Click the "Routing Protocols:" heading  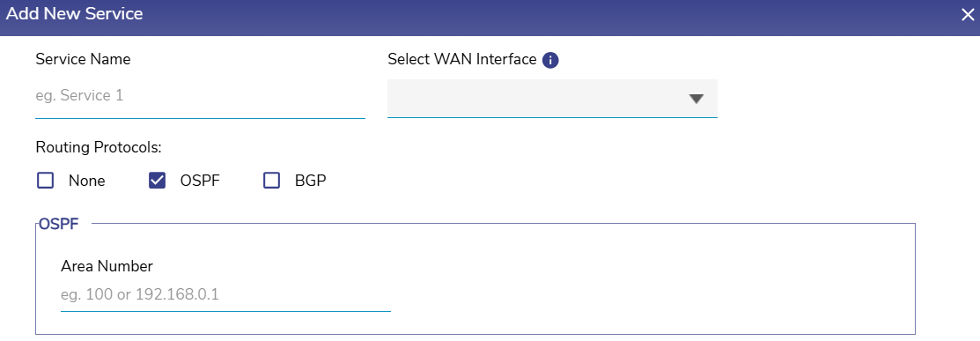[99, 148]
